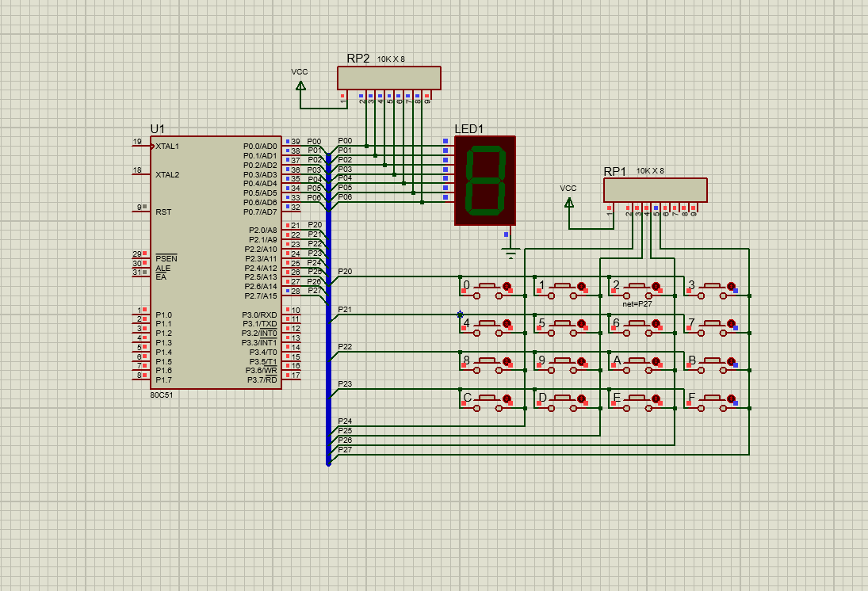Viewport: 868px width, 591px height.
Task: Activate the keypad push-button labeled 1
Action: pos(562,290)
